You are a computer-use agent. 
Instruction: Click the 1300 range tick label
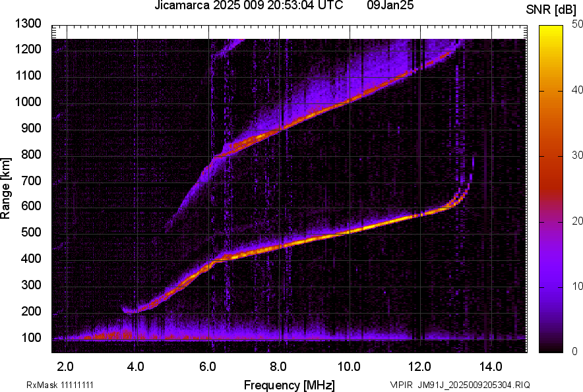pyautogui.click(x=28, y=24)
